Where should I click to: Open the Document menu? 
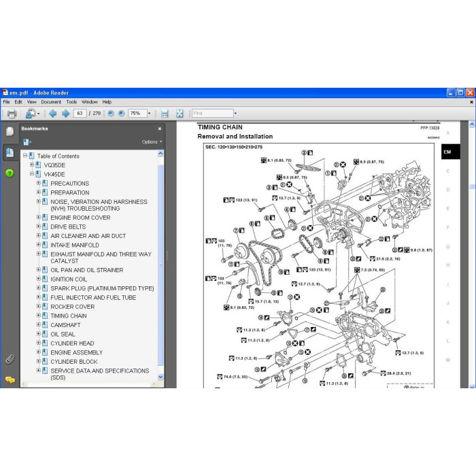[x=51, y=102]
